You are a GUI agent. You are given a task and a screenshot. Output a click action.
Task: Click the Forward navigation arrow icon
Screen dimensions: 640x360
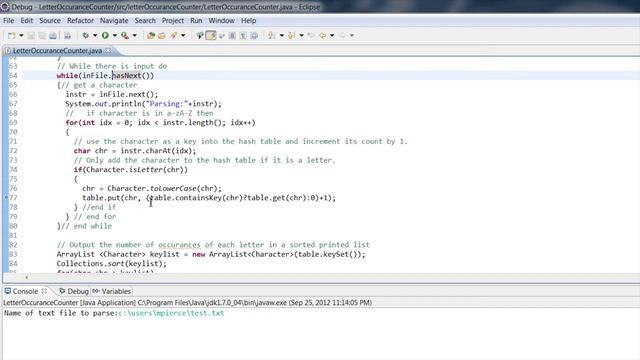coord(342,36)
